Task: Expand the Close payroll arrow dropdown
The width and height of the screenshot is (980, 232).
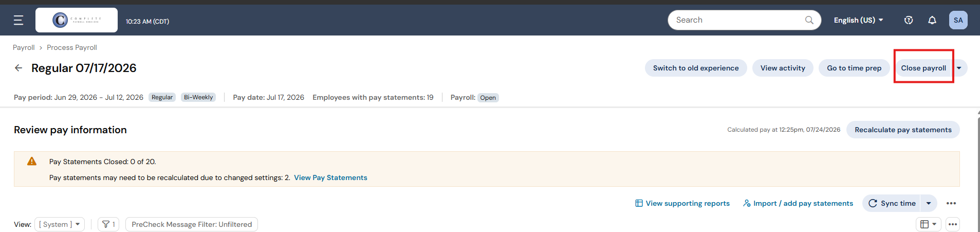Action: point(959,68)
